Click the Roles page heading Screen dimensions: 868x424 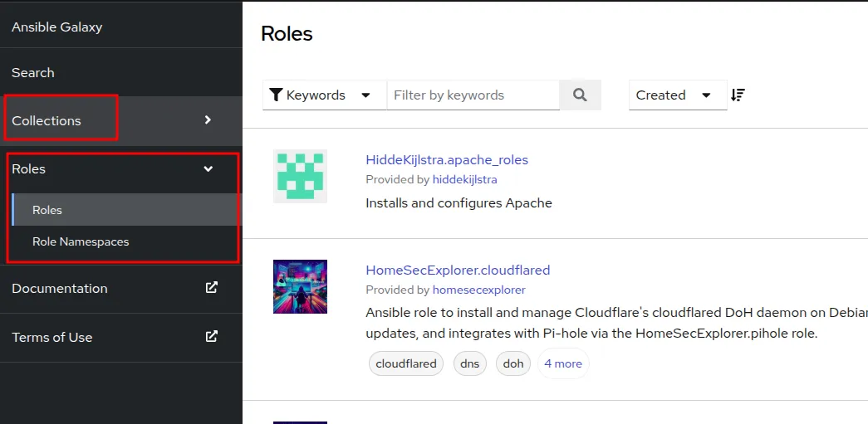coord(287,34)
